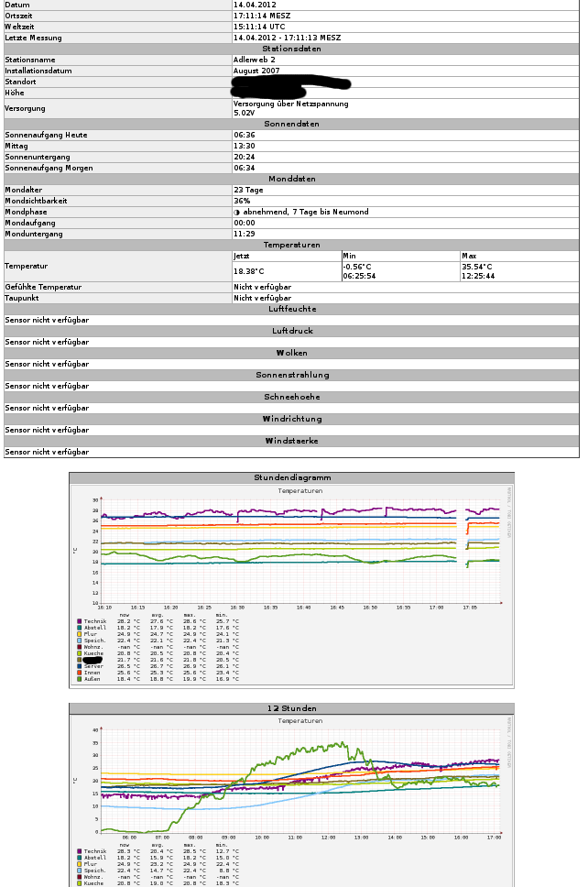Click Außen now value 18.4 °C in Stundendiagramm
The width and height of the screenshot is (588, 887).
click(x=128, y=679)
